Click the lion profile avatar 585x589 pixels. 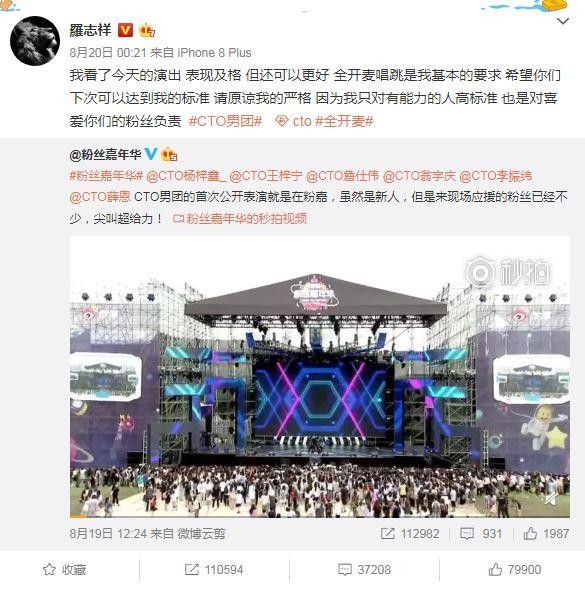coord(35,41)
